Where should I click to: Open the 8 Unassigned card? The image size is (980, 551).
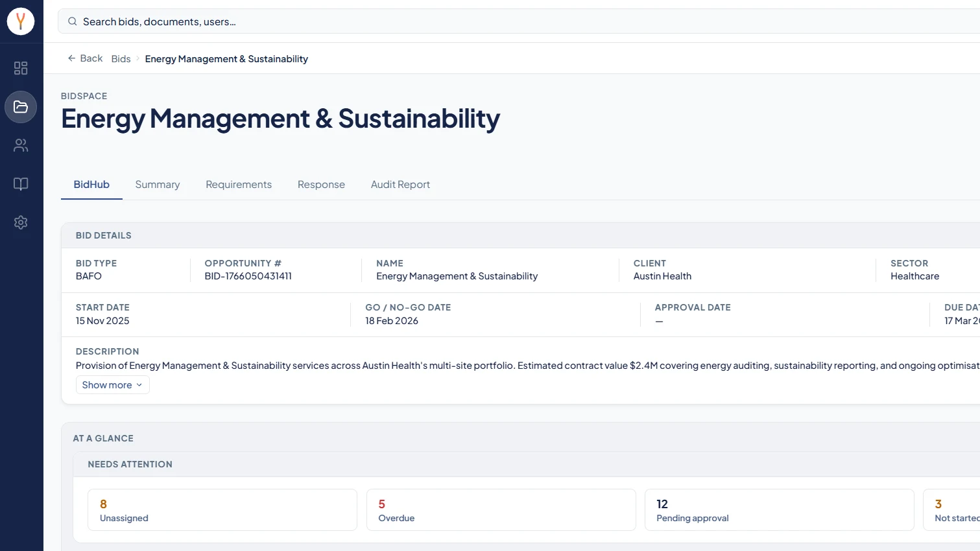pos(222,510)
